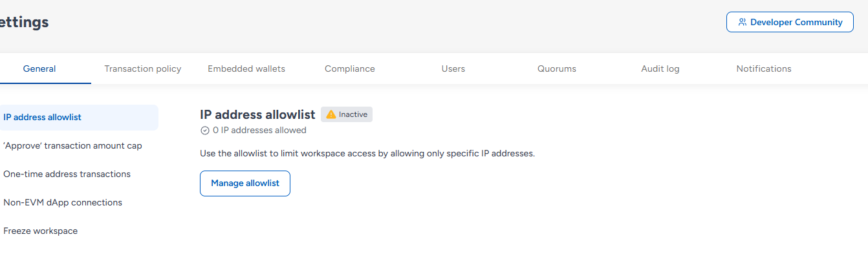Click the Inactive warning triangle icon
This screenshot has width=868, height=272.
(x=331, y=114)
